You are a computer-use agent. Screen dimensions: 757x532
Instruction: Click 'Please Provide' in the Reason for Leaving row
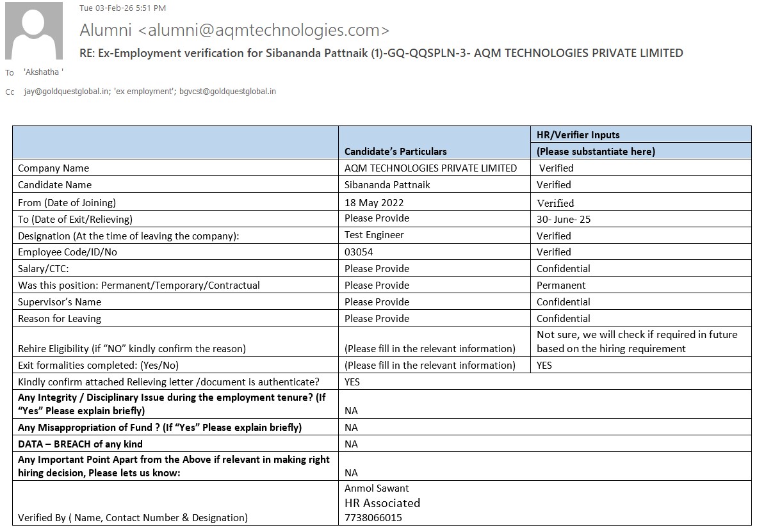point(377,319)
